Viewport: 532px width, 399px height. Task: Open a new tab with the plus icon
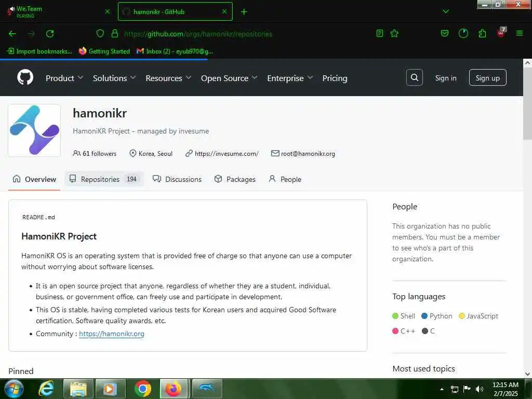click(x=244, y=12)
